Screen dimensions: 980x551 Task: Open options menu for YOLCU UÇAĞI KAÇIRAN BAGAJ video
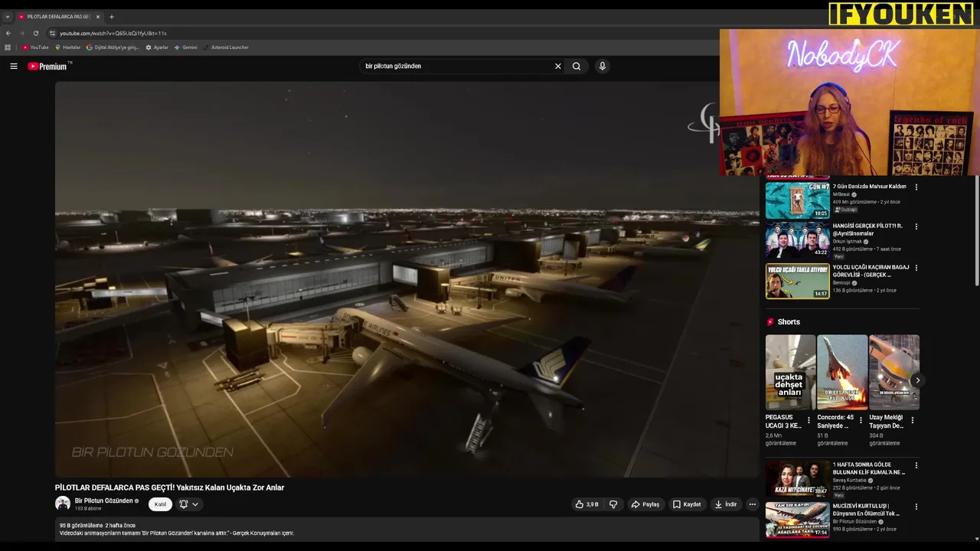(916, 268)
